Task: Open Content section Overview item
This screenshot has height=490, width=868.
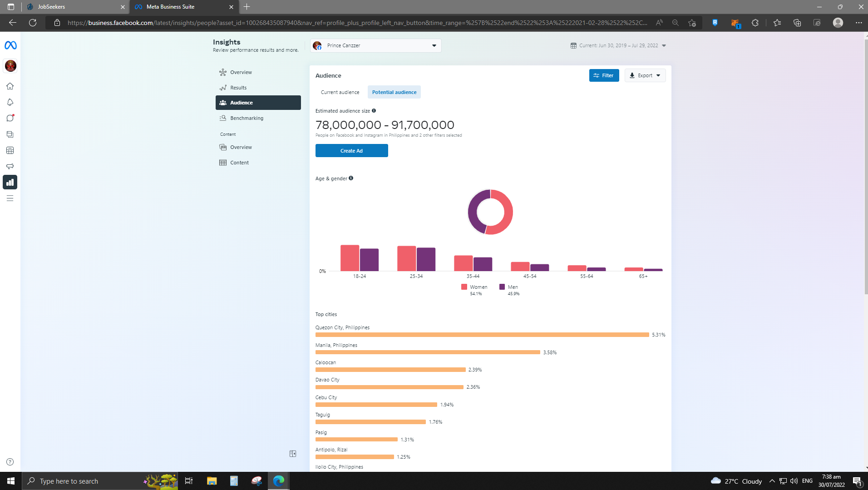Action: [x=258, y=147]
